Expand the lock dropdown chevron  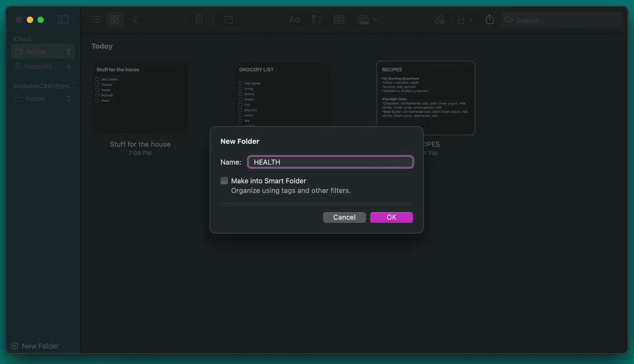coord(471,20)
